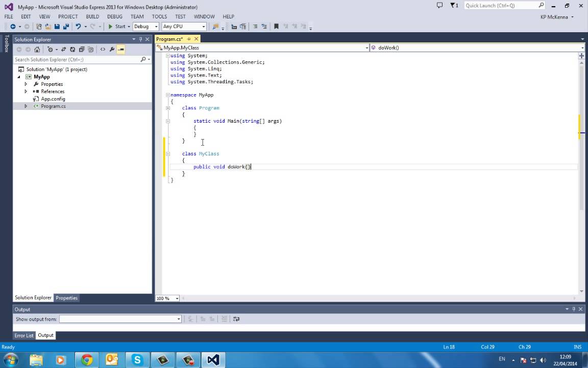Screen dimensions: 588x368
Task: Toggle Show All Files in Solution Explorer
Action: click(90, 49)
